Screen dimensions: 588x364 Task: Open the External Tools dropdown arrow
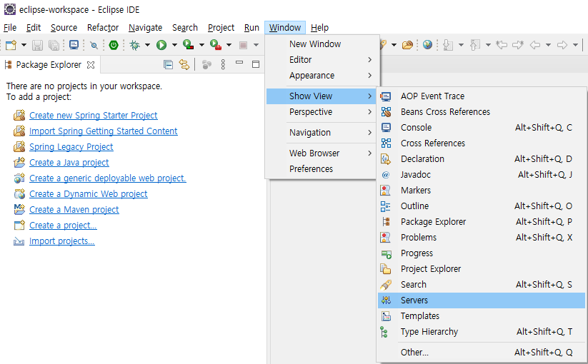coord(229,45)
